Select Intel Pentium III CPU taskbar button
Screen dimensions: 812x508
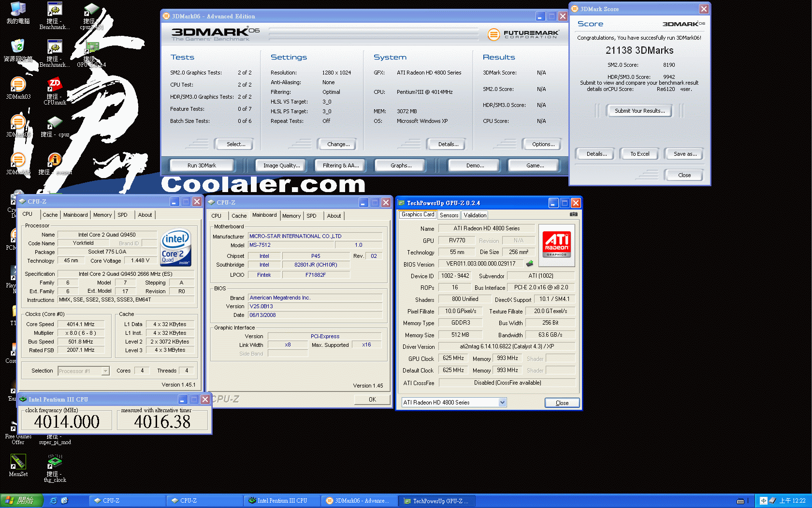coord(282,501)
